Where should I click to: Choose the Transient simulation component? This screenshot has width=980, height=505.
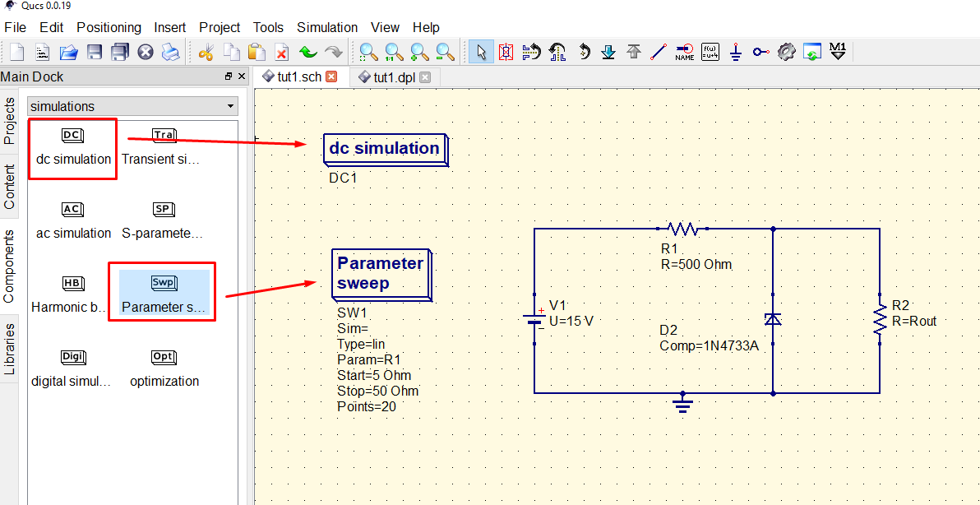point(164,146)
